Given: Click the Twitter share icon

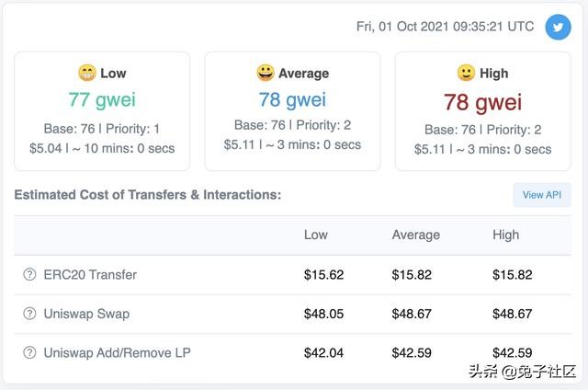Looking at the screenshot, I should pos(558,27).
